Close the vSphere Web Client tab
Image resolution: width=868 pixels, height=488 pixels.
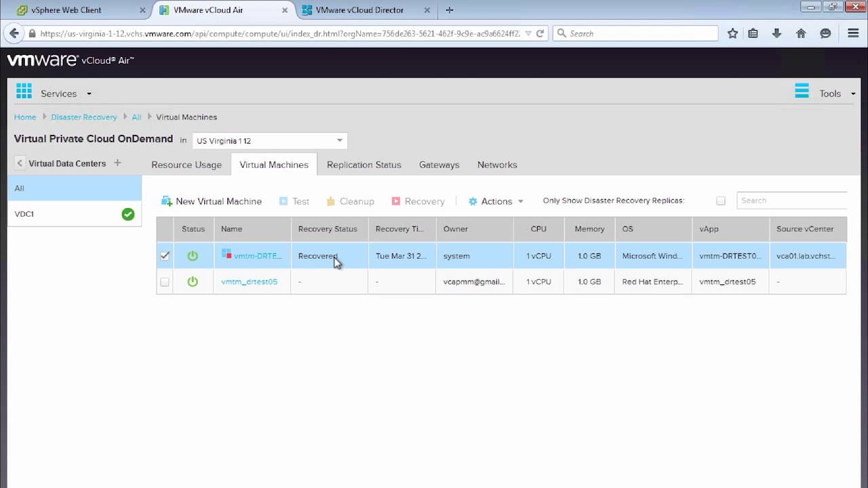pyautogui.click(x=144, y=10)
